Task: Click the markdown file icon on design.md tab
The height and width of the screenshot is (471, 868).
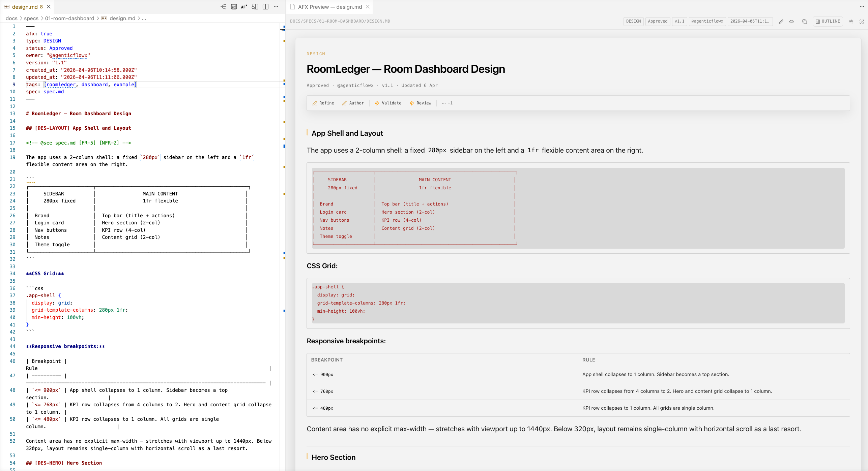Action: (6, 7)
